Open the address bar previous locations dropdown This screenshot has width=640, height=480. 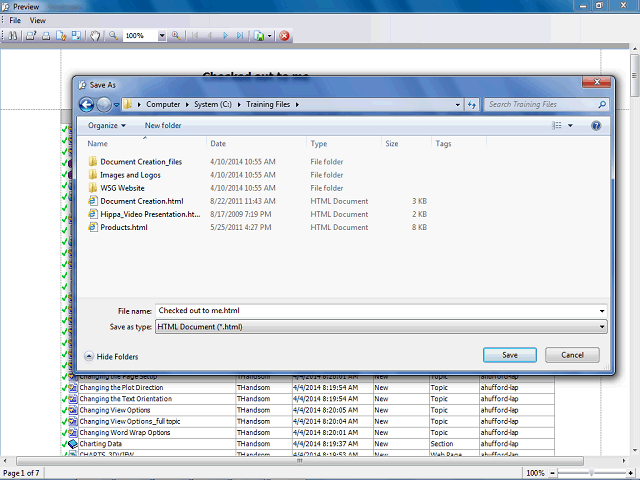(458, 104)
